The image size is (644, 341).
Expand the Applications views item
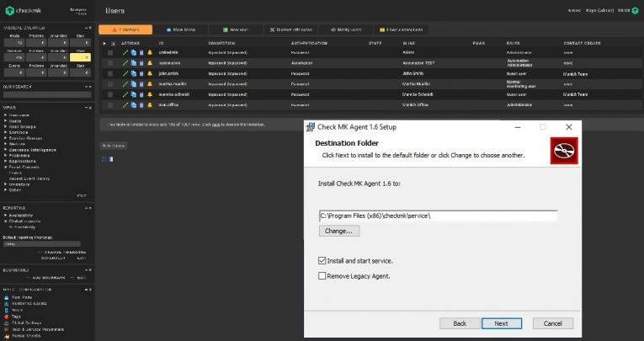[5, 162]
